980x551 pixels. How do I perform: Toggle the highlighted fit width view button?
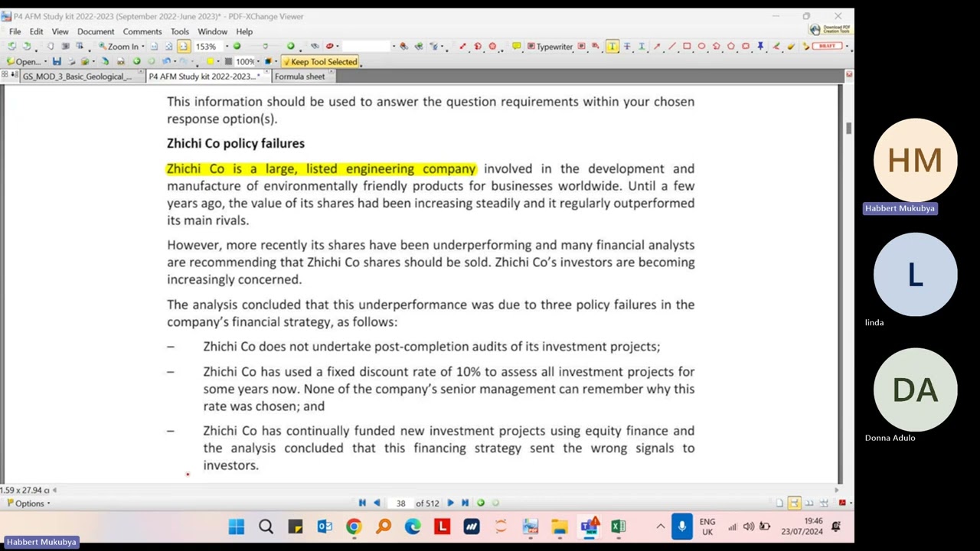[x=184, y=47]
